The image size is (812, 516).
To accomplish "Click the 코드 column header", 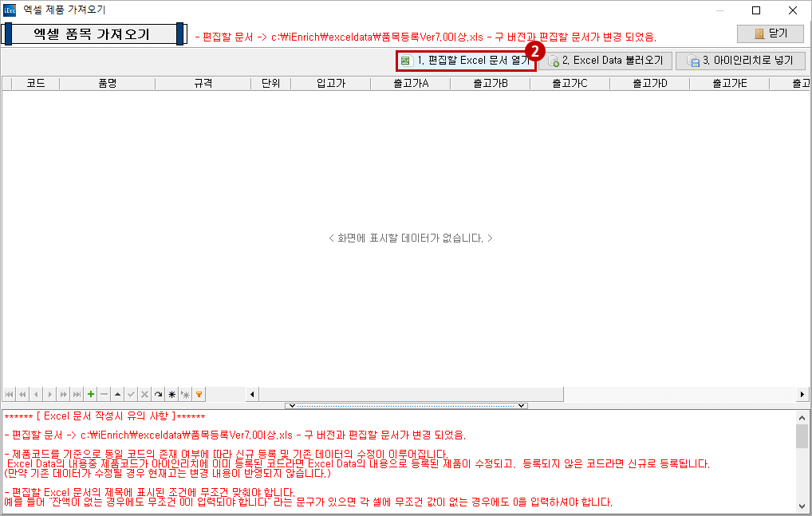I will tap(35, 83).
